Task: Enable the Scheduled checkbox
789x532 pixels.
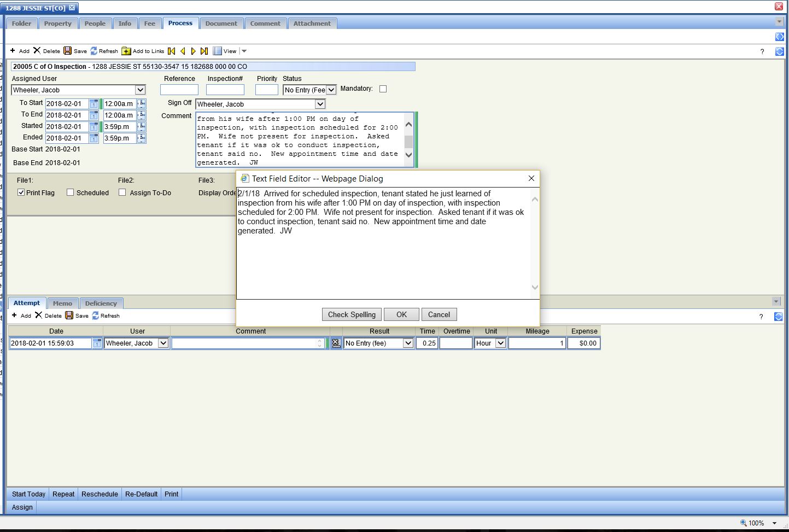Action: click(70, 192)
